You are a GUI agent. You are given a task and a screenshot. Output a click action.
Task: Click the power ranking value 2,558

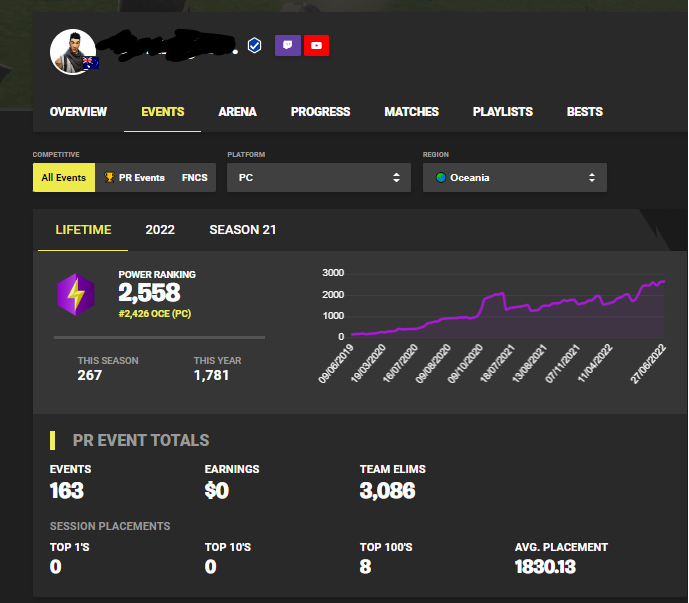pyautogui.click(x=149, y=293)
